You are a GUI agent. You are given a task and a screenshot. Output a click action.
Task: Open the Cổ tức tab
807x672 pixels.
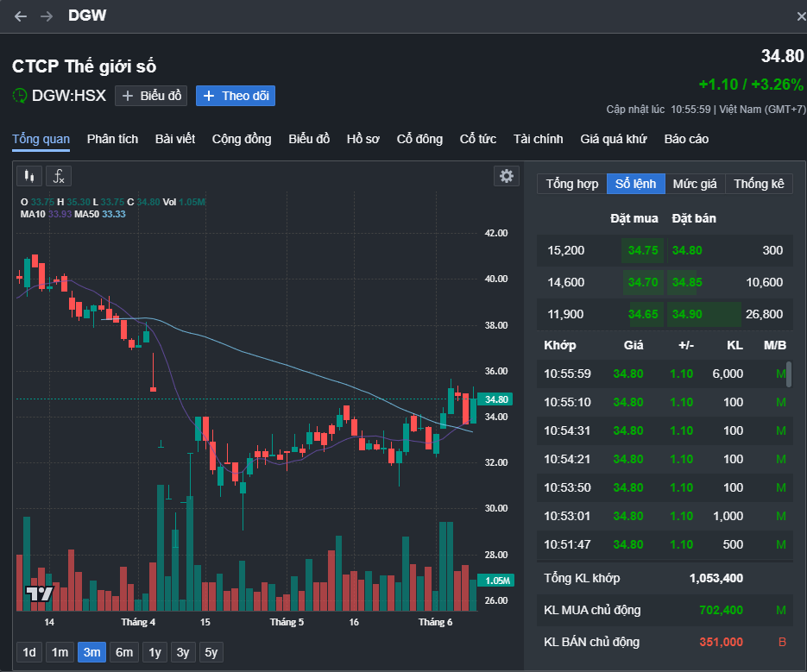[x=477, y=139]
